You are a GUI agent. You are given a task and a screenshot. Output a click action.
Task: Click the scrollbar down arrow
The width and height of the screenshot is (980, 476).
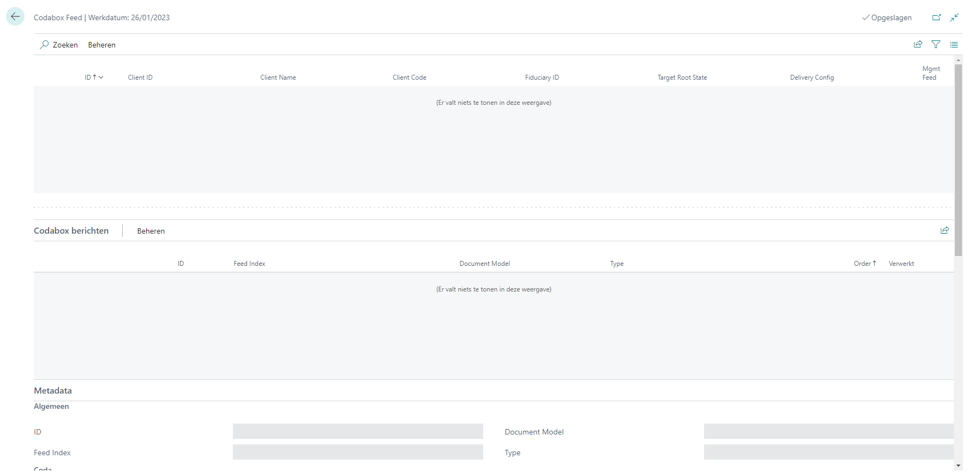[958, 466]
